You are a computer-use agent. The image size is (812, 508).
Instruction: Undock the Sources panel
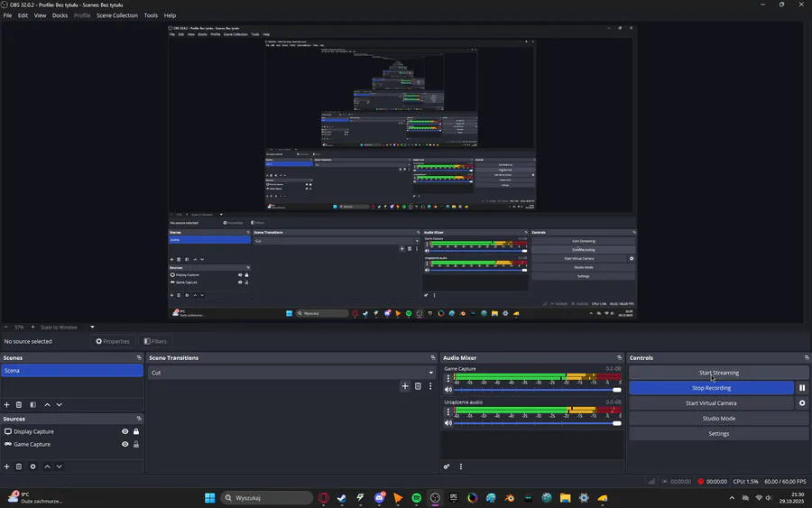pyautogui.click(x=139, y=419)
